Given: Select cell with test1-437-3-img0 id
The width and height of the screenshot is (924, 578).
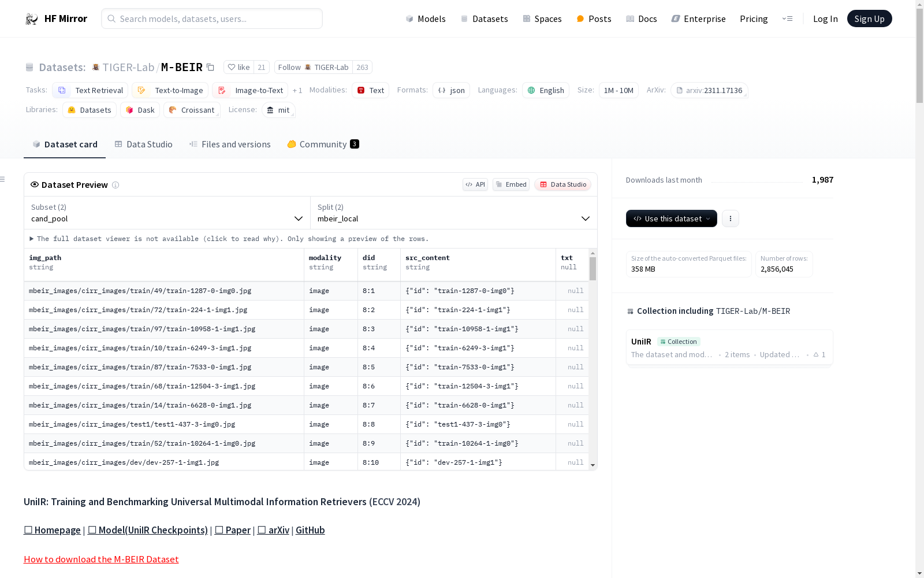Looking at the screenshot, I should (x=478, y=424).
